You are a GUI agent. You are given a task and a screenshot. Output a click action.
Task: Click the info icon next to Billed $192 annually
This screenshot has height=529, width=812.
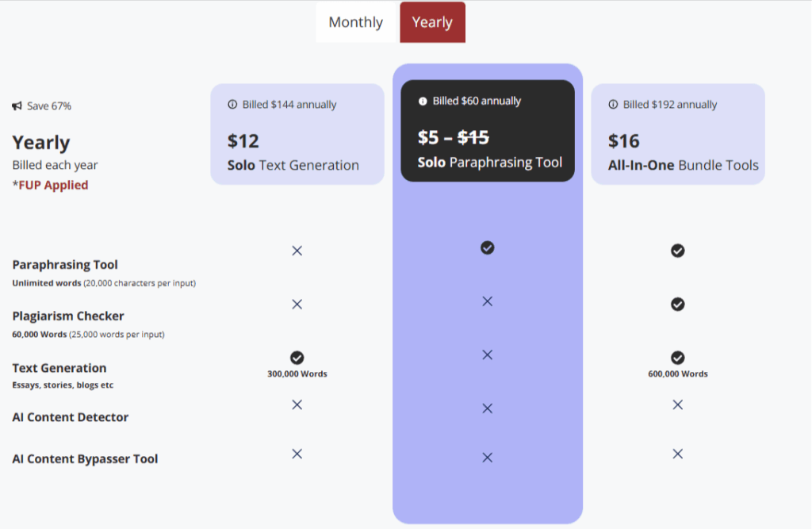[611, 104]
